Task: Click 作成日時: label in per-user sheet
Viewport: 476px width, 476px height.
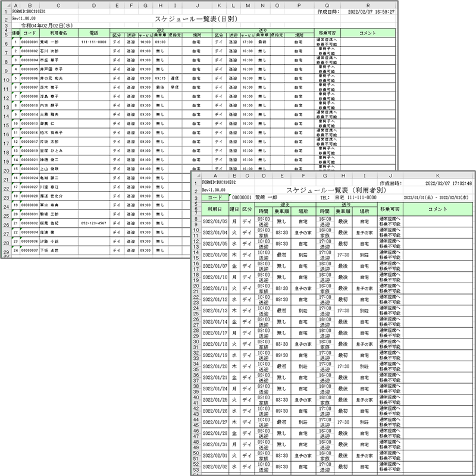Action: (391, 183)
